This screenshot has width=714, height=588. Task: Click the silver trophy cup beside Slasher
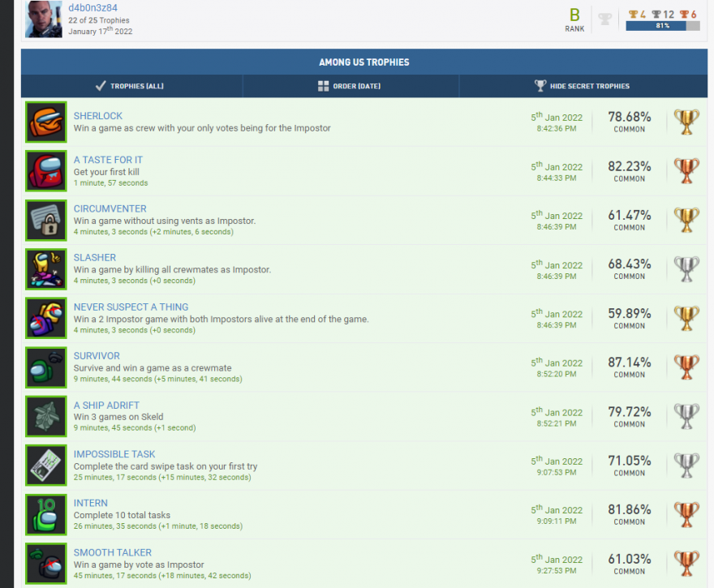[686, 269]
